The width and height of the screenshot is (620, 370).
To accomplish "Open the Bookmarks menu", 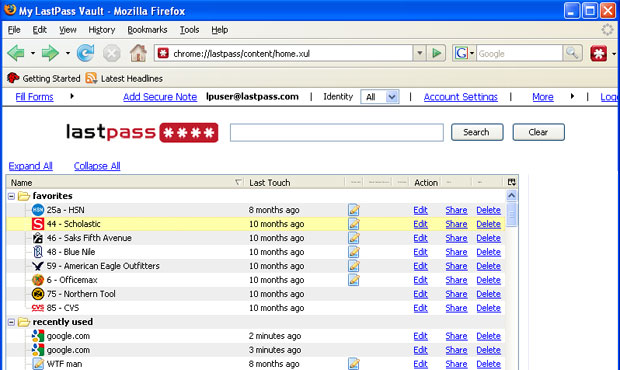I will 147,30.
